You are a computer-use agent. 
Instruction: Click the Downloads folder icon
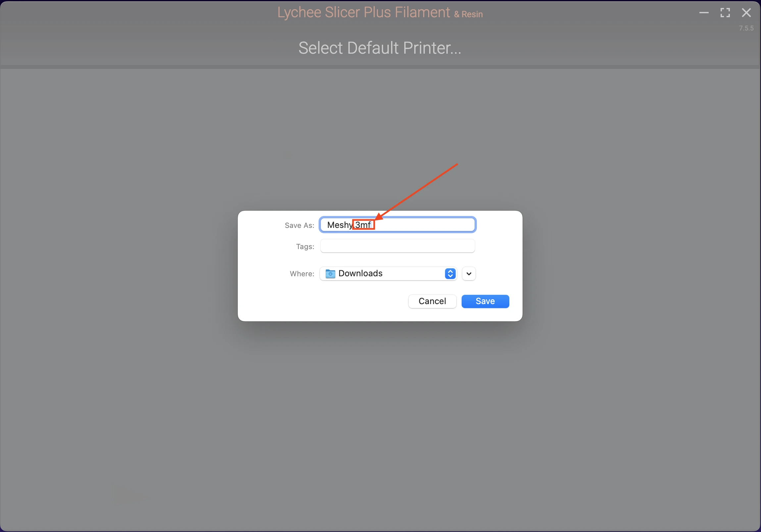[x=330, y=274]
